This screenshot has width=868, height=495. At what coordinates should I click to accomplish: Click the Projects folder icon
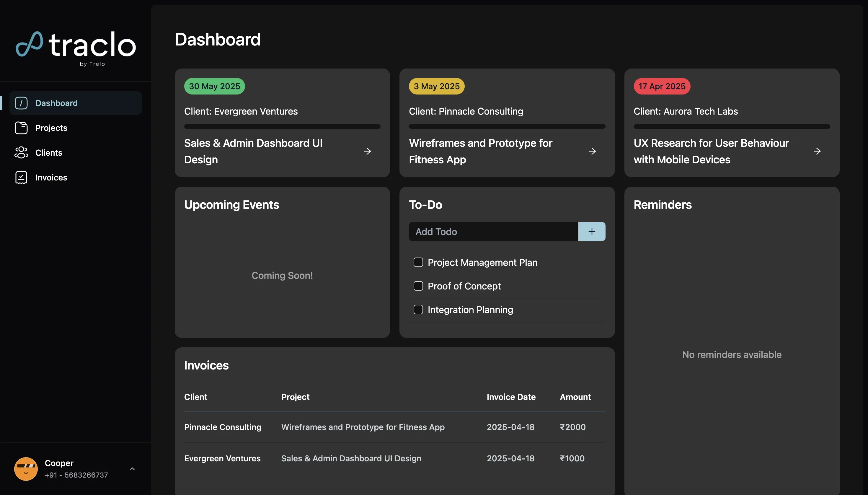pos(21,128)
